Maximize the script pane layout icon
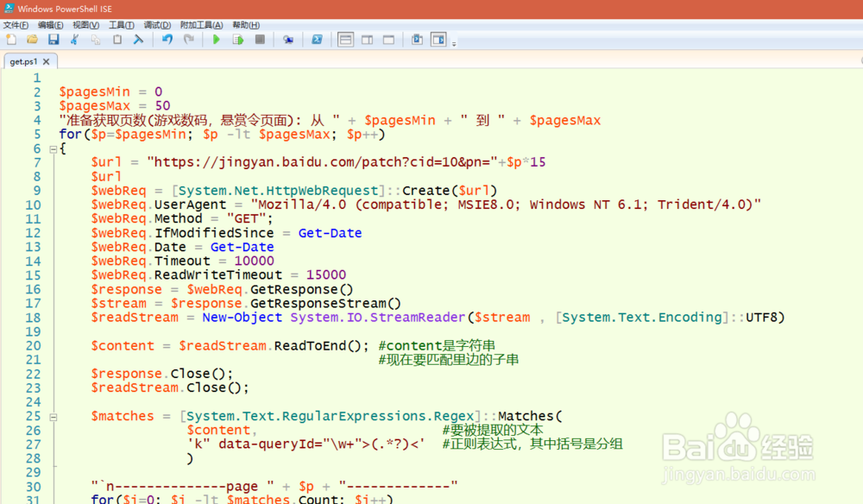The height and width of the screenshot is (504, 863). 388,40
